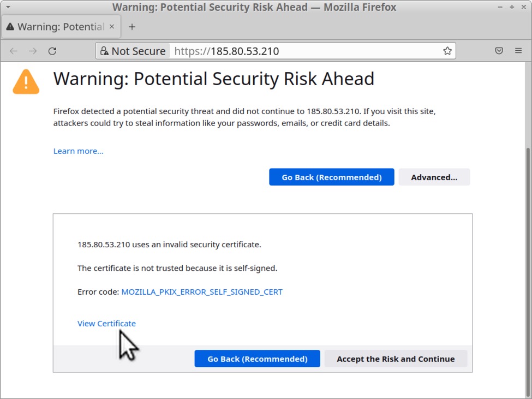Open the Save to Pocket icon

click(x=499, y=51)
